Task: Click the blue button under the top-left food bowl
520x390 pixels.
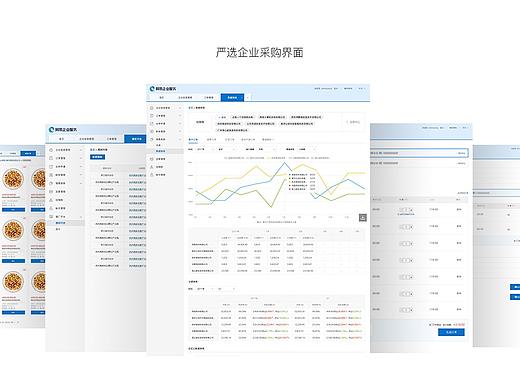Action: point(13,210)
